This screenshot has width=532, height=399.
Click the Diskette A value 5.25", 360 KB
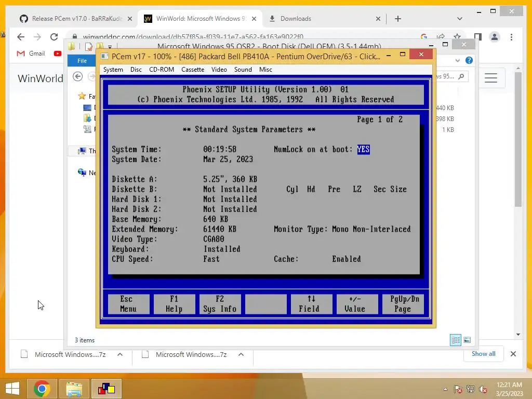click(x=230, y=179)
